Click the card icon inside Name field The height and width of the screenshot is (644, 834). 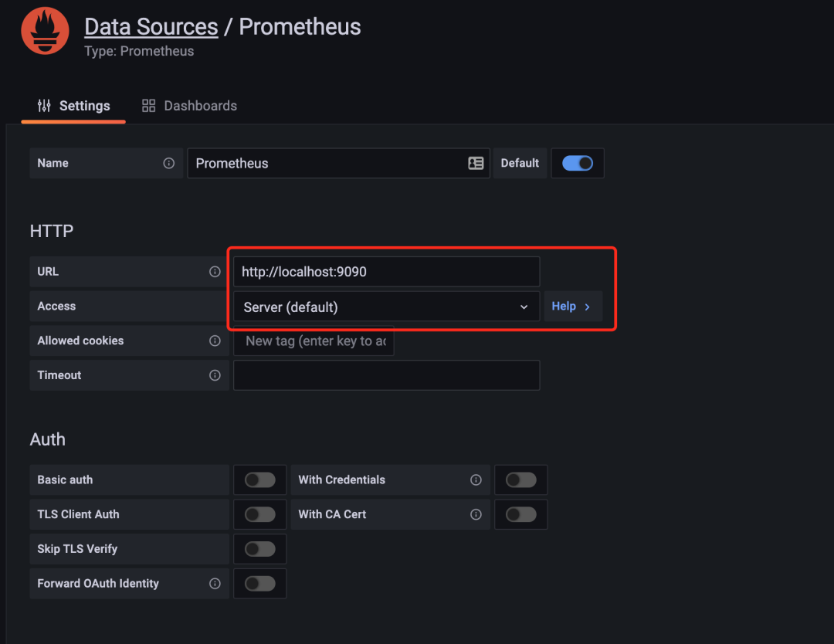pos(476,163)
